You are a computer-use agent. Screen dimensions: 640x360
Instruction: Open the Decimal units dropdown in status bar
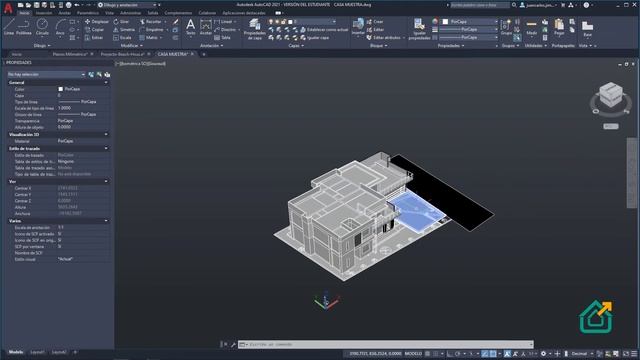[582, 353]
